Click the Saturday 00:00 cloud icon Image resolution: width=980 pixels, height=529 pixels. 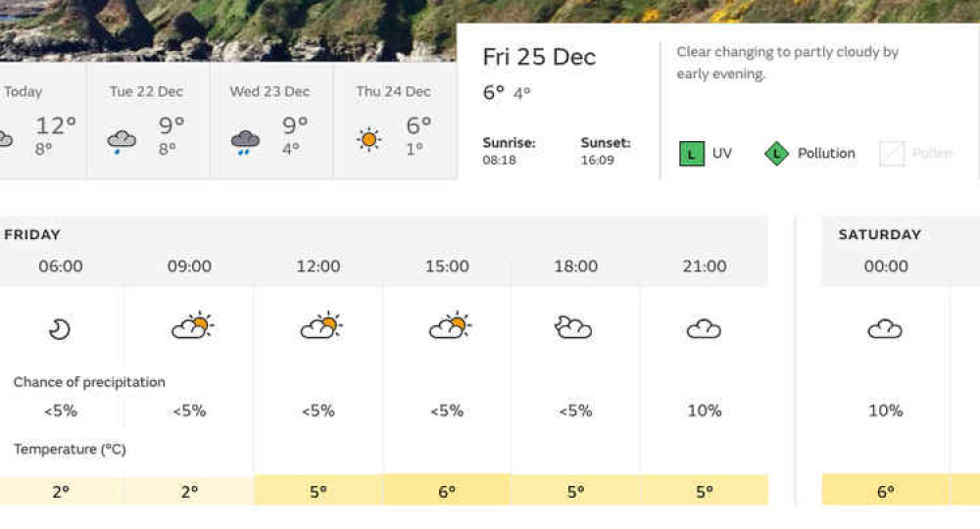coord(885,328)
